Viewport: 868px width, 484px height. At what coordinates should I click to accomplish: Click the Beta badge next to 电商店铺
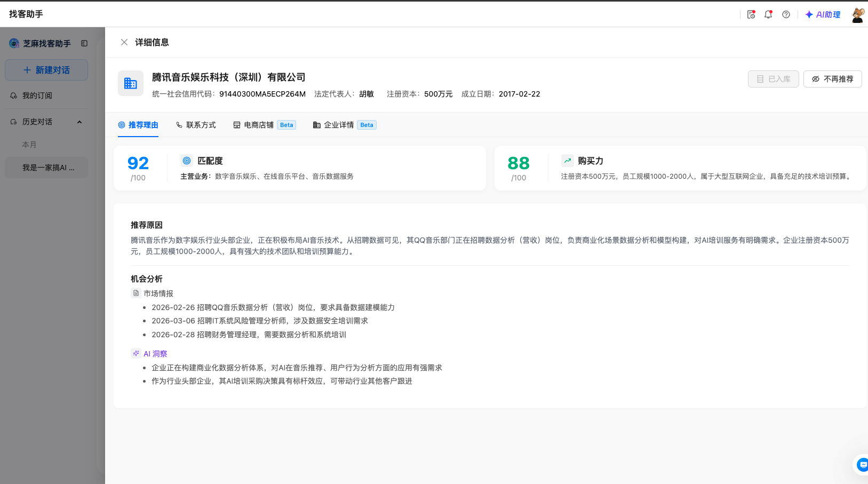(x=286, y=125)
